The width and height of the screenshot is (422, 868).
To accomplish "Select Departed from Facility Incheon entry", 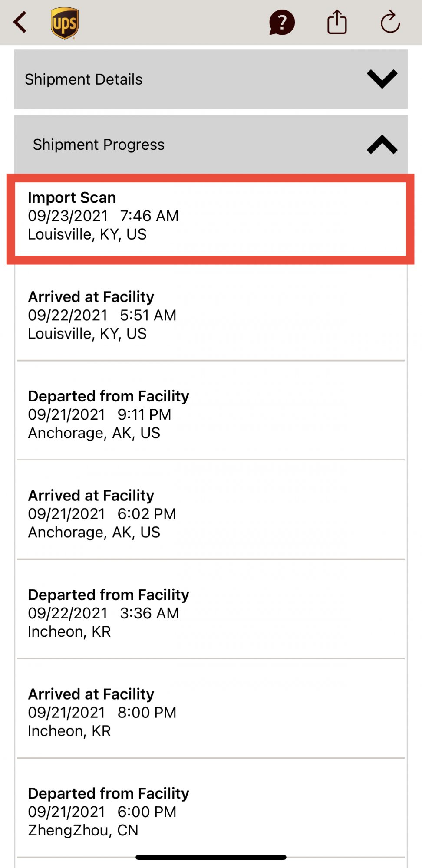I will click(211, 613).
